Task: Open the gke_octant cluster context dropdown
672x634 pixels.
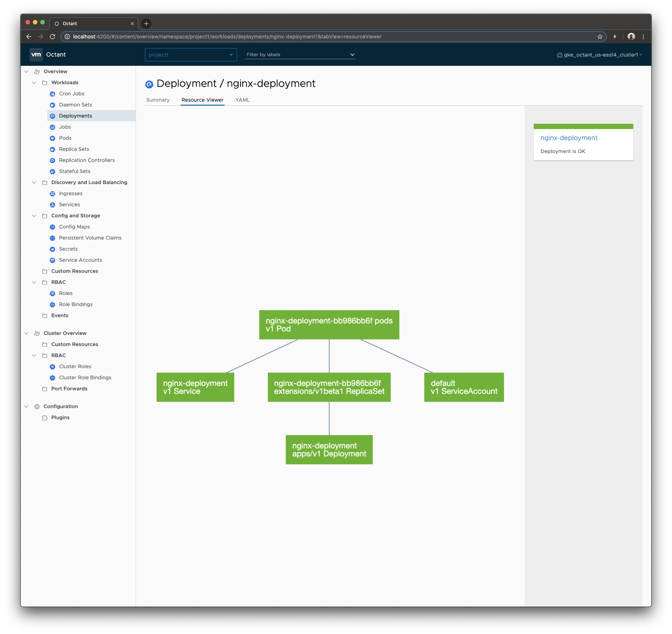Action: pos(600,55)
